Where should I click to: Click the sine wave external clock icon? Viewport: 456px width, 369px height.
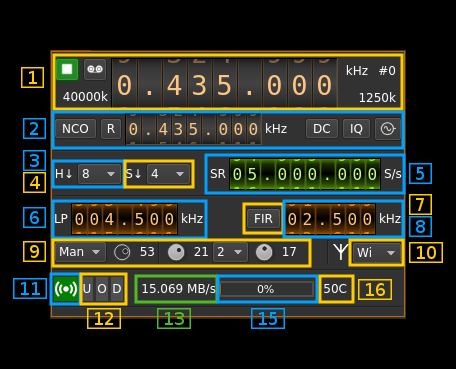tap(388, 129)
